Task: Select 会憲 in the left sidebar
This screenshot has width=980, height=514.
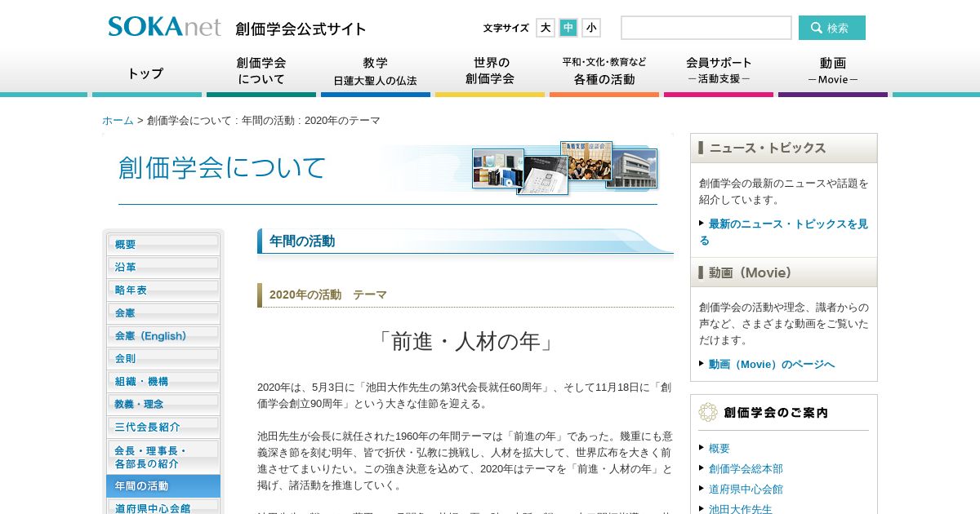Action: [x=163, y=312]
